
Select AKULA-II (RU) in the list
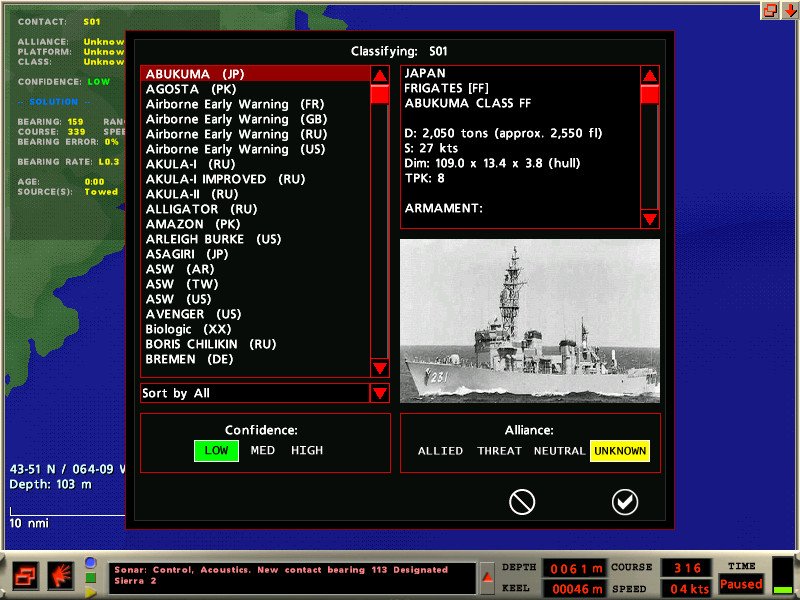[190, 193]
